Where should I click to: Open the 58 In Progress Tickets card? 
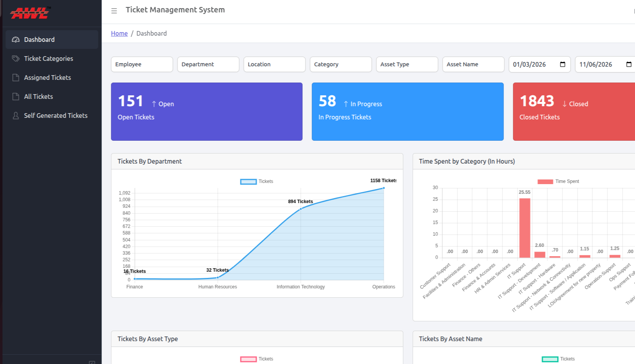(x=407, y=112)
